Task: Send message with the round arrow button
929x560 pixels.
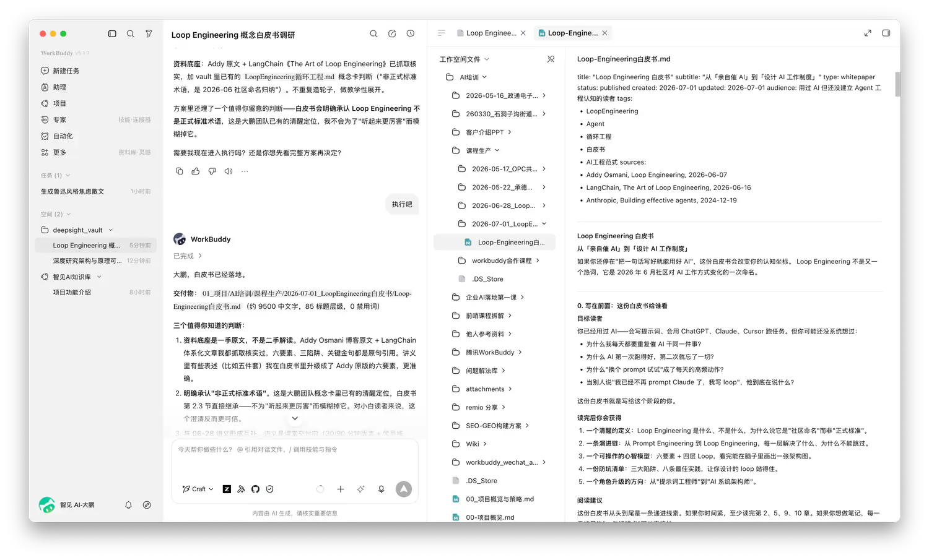Action: 404,489
